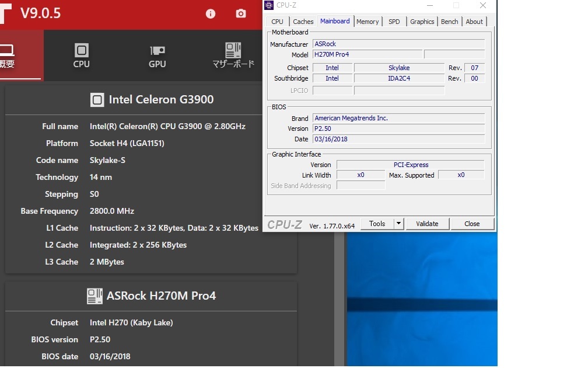Expand the Tools dropdown arrow
The height and width of the screenshot is (368, 588).
tap(399, 224)
